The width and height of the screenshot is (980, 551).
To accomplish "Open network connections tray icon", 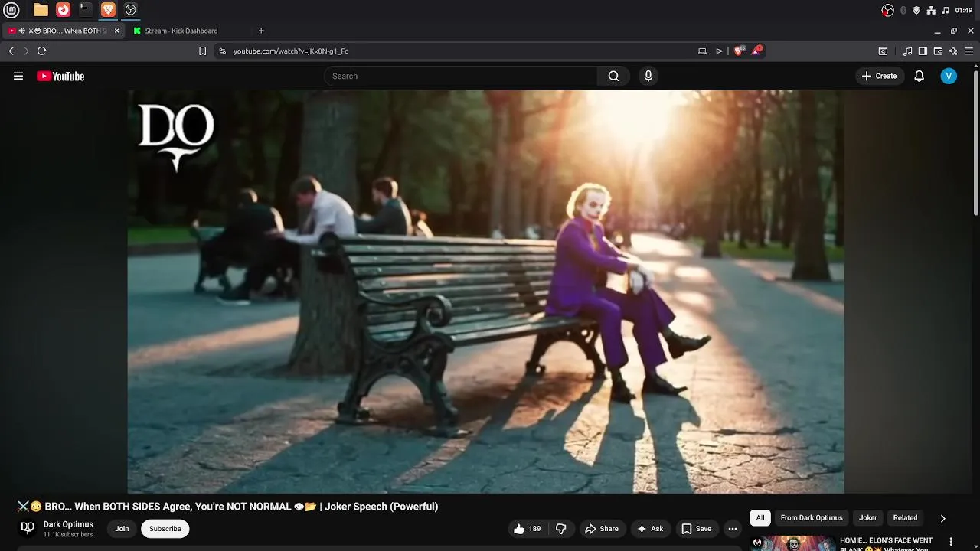I will [931, 10].
